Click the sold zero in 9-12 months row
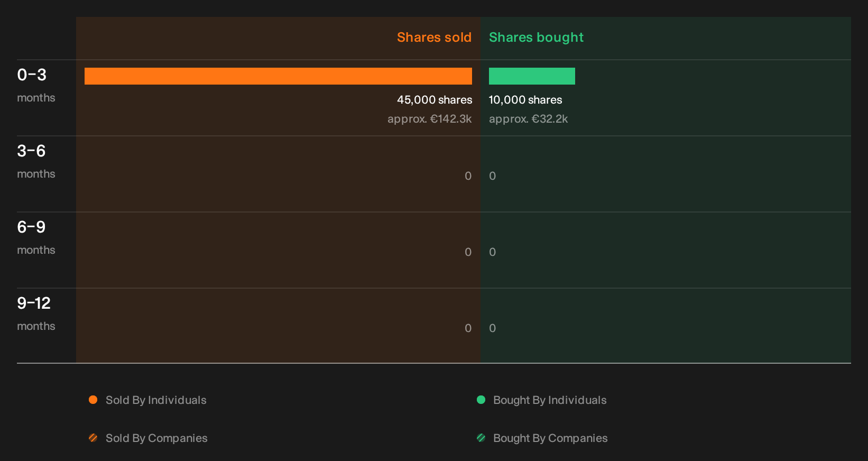The height and width of the screenshot is (461, 868). (x=468, y=328)
